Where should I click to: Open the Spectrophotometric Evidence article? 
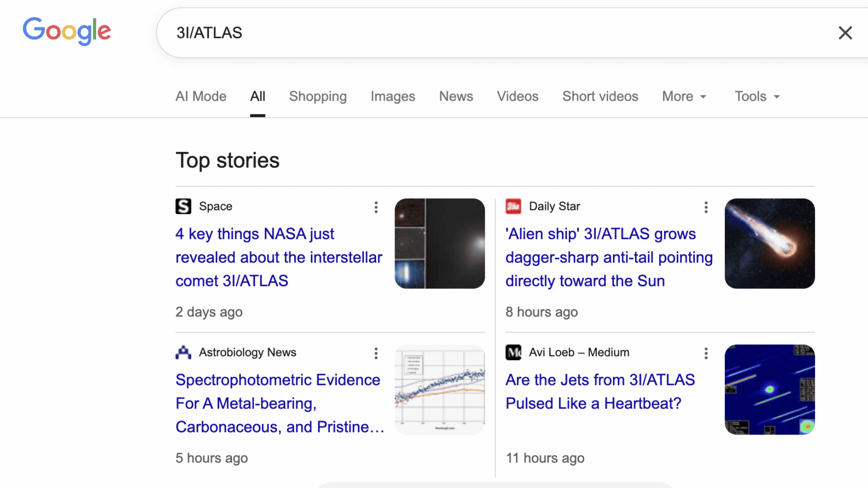click(x=280, y=404)
